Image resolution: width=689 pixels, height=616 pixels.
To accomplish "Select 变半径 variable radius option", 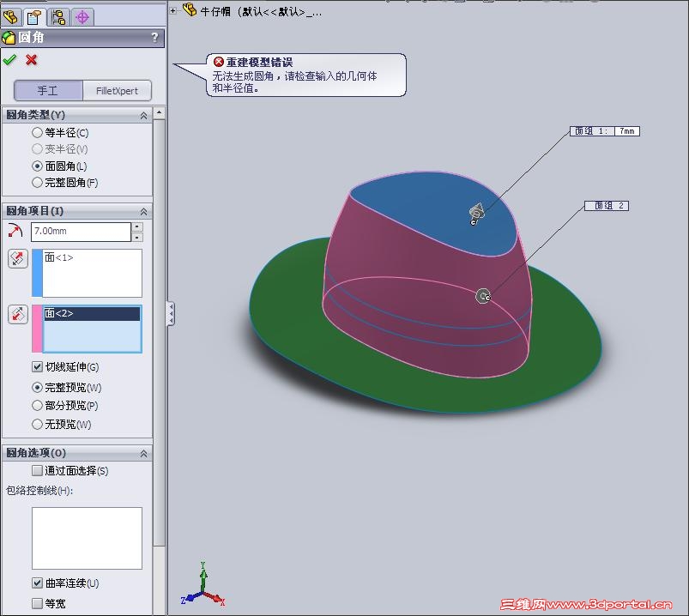I will pyautogui.click(x=38, y=149).
